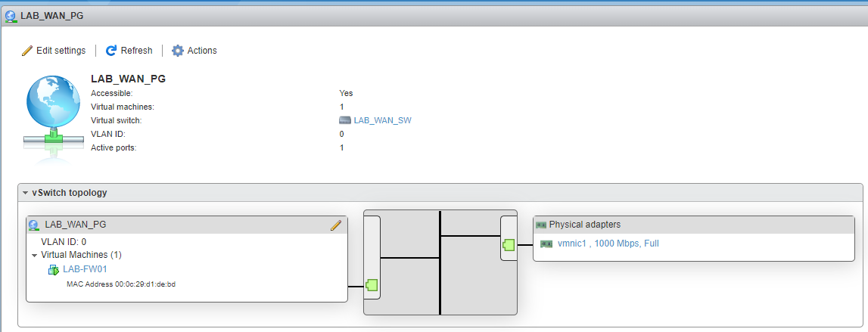Open the LAB-FW01 virtual machine link
Image resolution: width=868 pixels, height=332 pixels.
click(83, 270)
